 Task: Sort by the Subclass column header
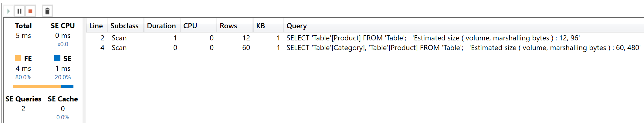pyautogui.click(x=124, y=26)
